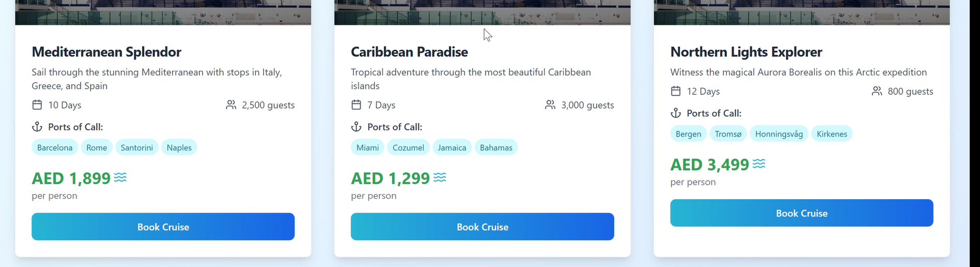Image resolution: width=980 pixels, height=267 pixels.
Task: Click guests icon beside 3,000 guests
Action: click(550, 105)
